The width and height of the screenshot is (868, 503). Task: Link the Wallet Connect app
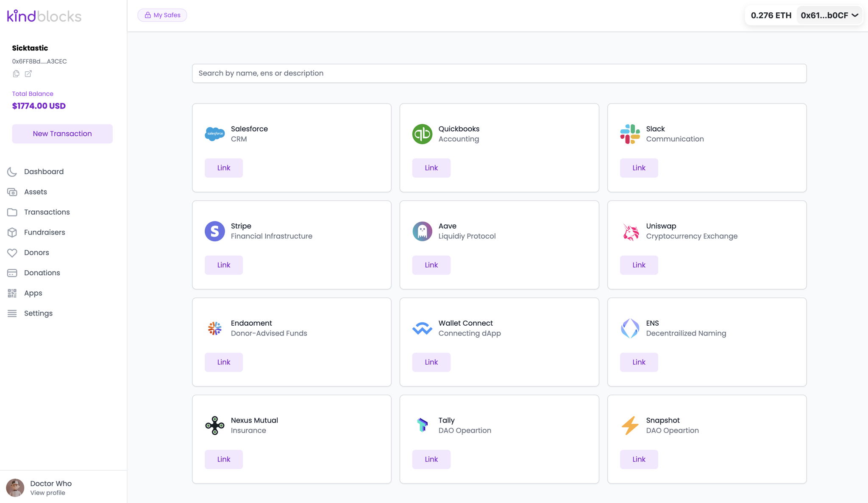(431, 362)
